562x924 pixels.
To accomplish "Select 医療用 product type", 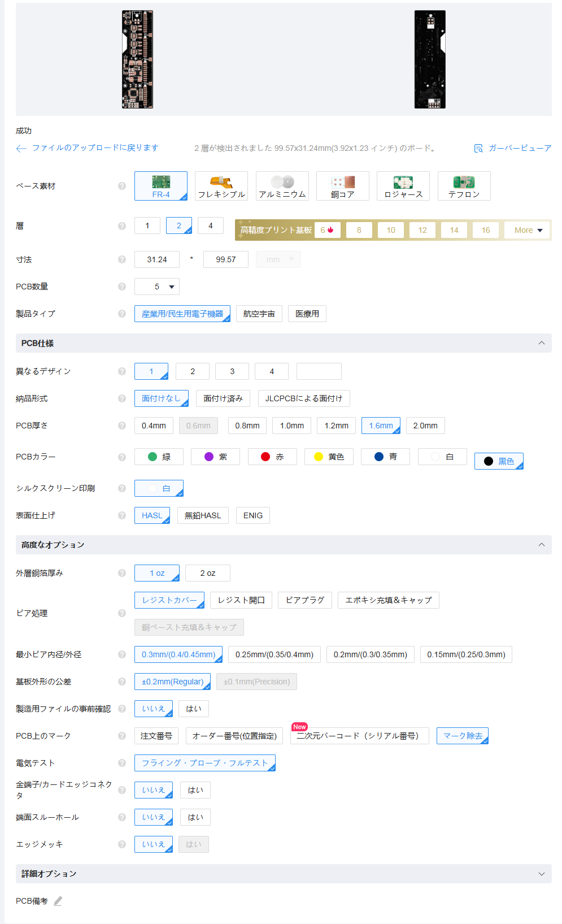I will tap(307, 314).
